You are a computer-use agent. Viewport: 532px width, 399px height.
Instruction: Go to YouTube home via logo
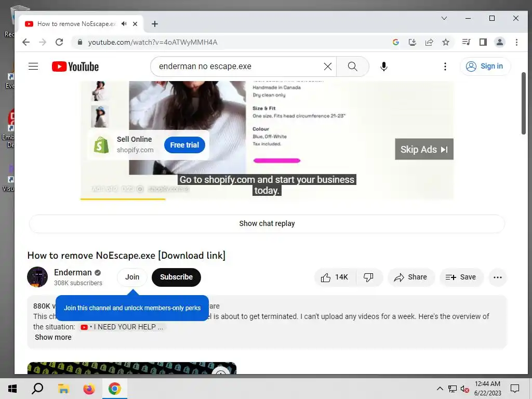75,66
